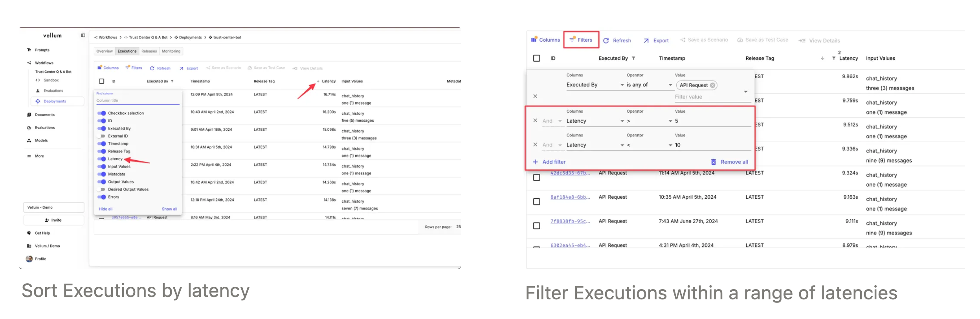The image size is (980, 319).
Task: Focus the Find column title input
Action: [x=138, y=101]
